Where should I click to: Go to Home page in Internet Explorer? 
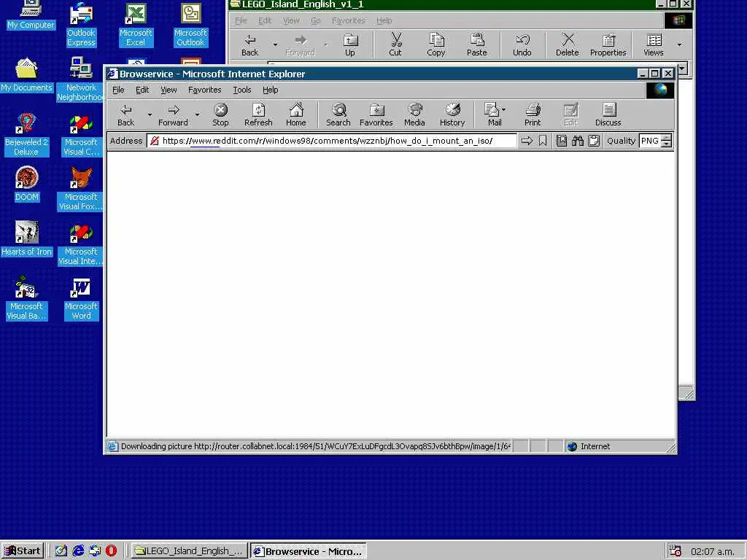tap(296, 115)
